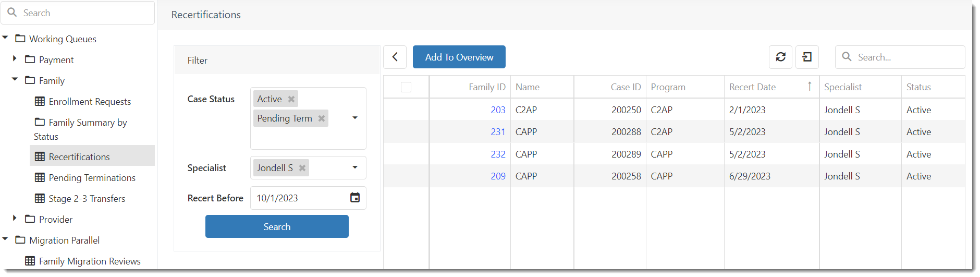This screenshot has height=277, width=980.
Task: Open Family ID 231 link
Action: tap(498, 132)
